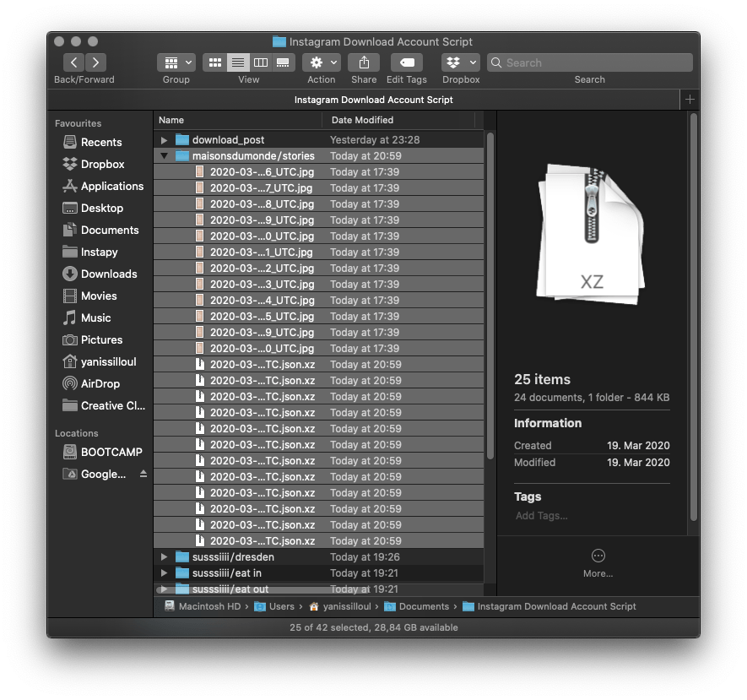Select file 2020-03-...8_UTC.jpg

click(318, 204)
